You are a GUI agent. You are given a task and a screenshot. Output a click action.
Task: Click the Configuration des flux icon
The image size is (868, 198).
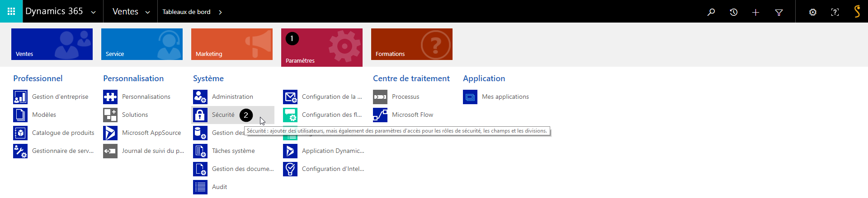[290, 115]
